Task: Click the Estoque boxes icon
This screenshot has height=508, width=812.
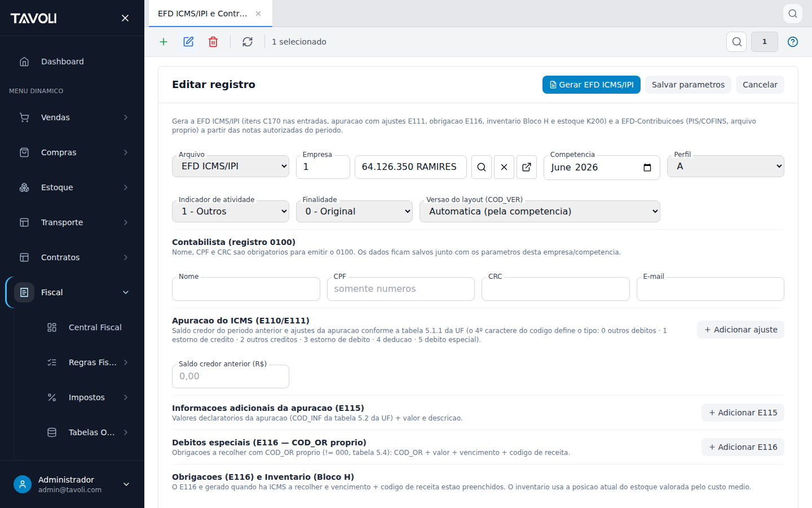Action: tap(24, 187)
